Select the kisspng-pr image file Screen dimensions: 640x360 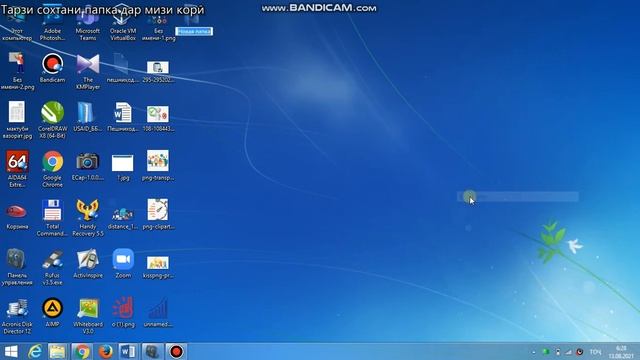pyautogui.click(x=158, y=267)
